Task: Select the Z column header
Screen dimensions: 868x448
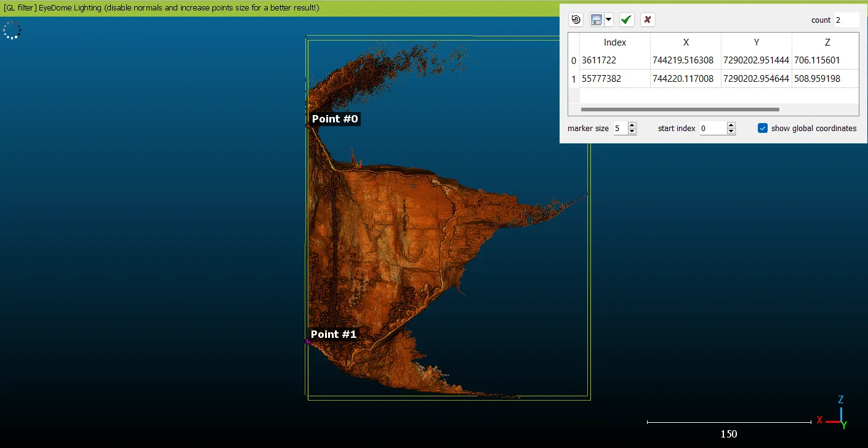Action: (827, 42)
